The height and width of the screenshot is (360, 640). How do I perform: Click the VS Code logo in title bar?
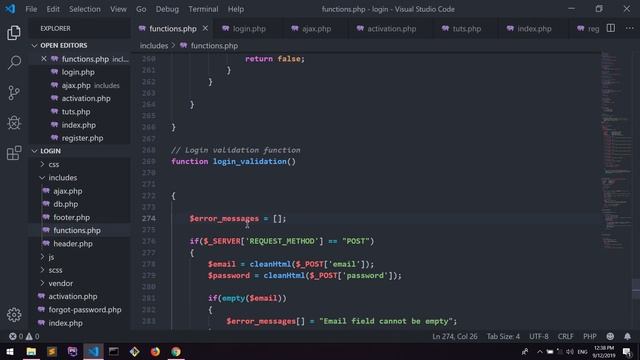coord(10,9)
